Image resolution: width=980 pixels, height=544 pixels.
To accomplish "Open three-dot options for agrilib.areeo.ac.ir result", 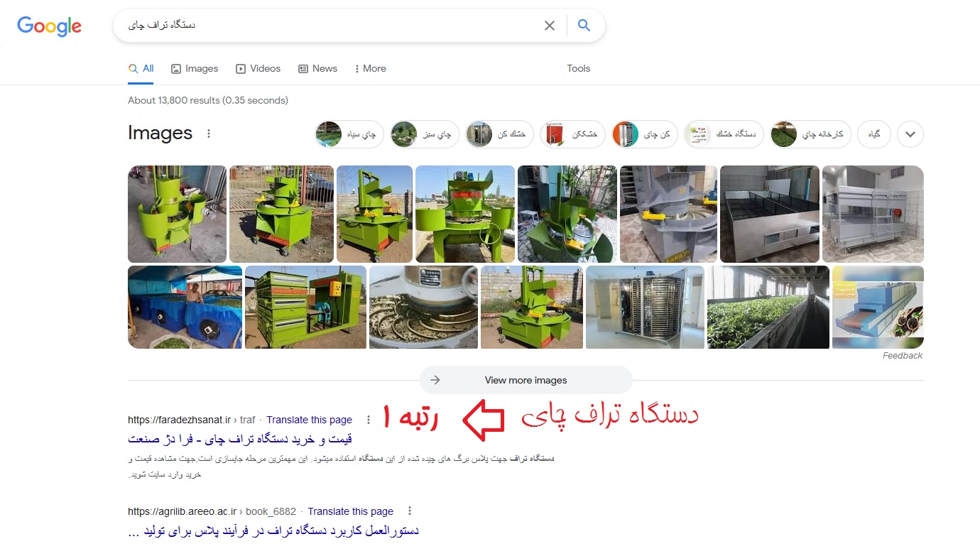I will (409, 511).
